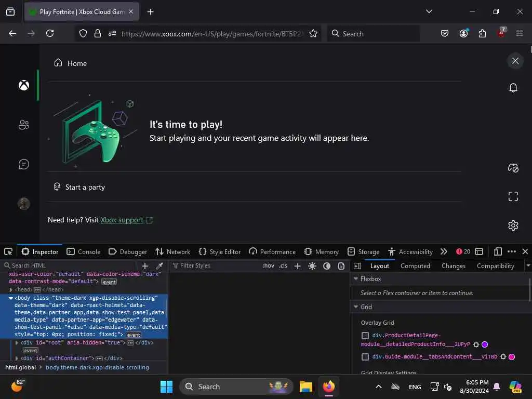Open the friends icon in Xbox sidebar
532x399 pixels.
24,125
